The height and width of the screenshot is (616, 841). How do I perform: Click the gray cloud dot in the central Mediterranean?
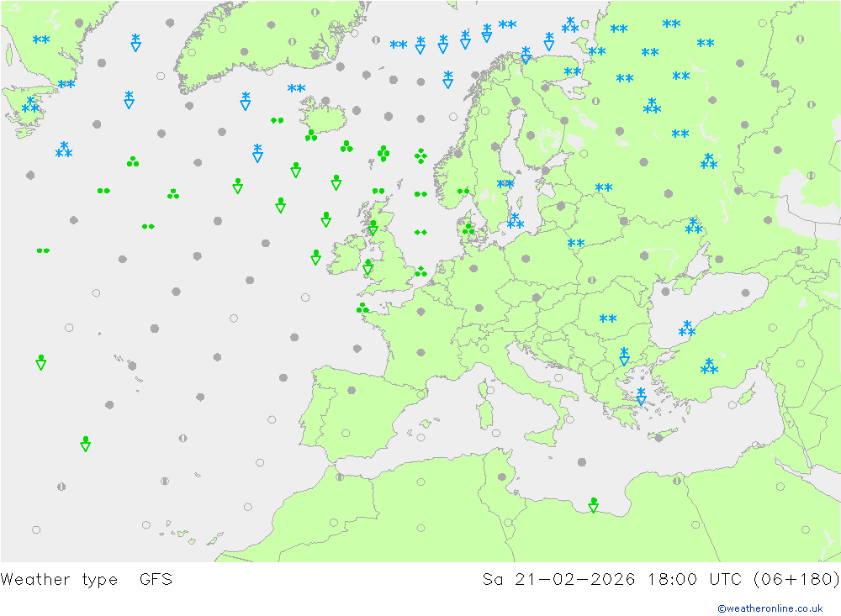pos(582,461)
